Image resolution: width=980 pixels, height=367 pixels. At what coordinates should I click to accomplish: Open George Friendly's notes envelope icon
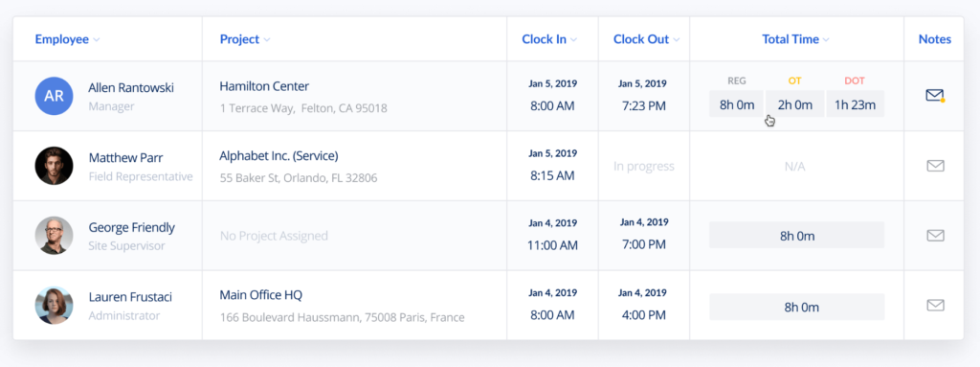tap(935, 236)
